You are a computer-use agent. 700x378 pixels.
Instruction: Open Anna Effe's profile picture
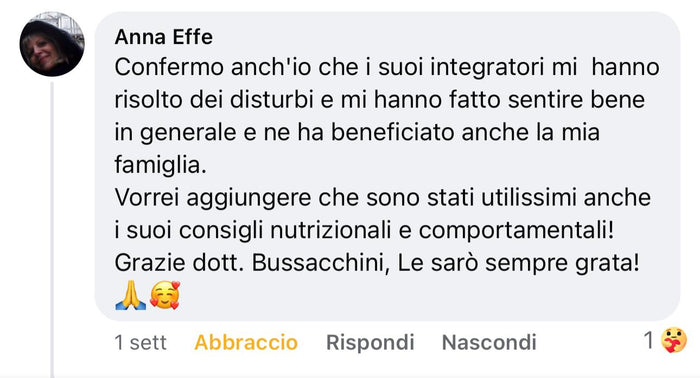coord(52,44)
